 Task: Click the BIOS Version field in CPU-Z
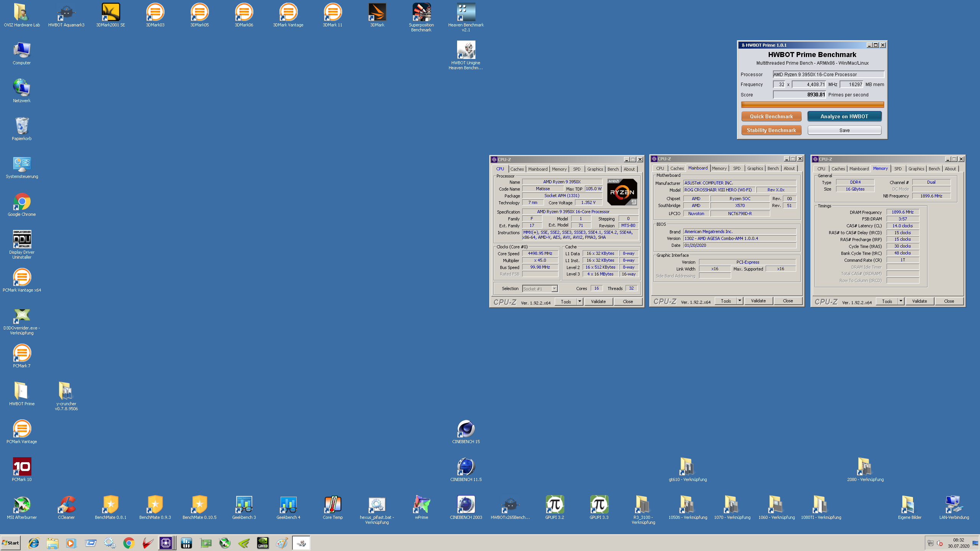point(740,238)
